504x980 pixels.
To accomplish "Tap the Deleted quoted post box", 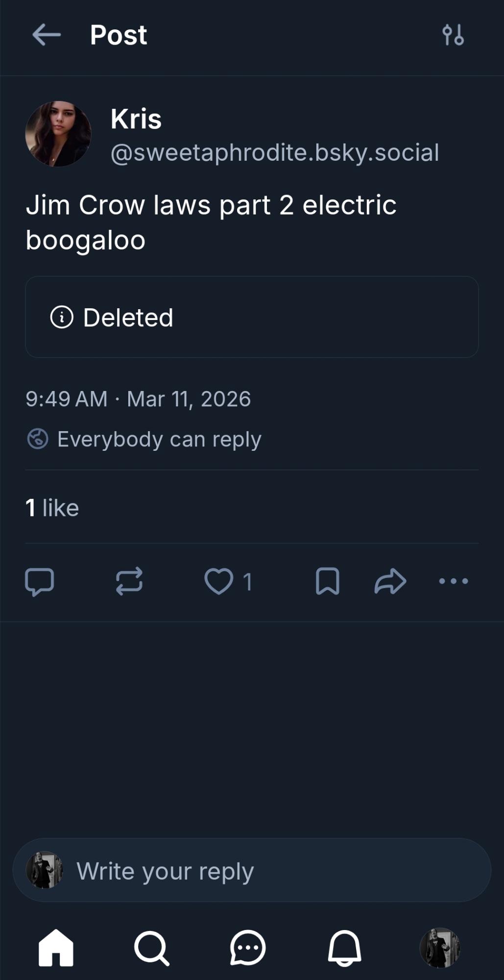I will [252, 317].
